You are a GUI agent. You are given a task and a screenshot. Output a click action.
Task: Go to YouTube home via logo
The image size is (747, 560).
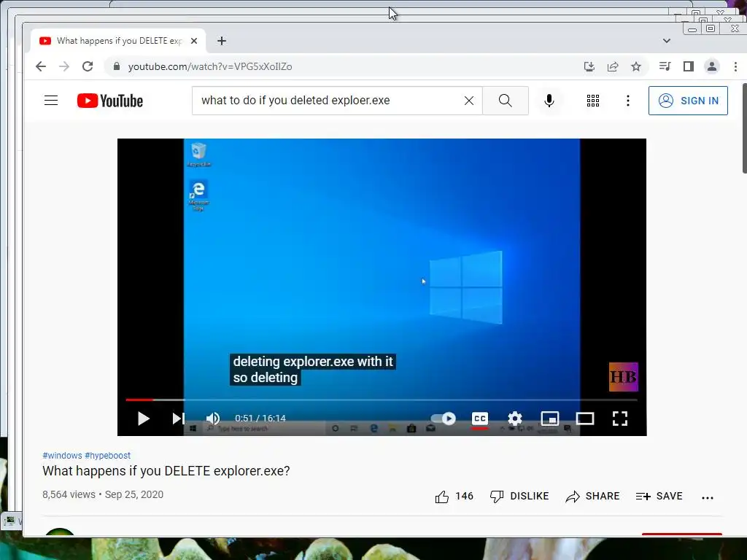110,101
